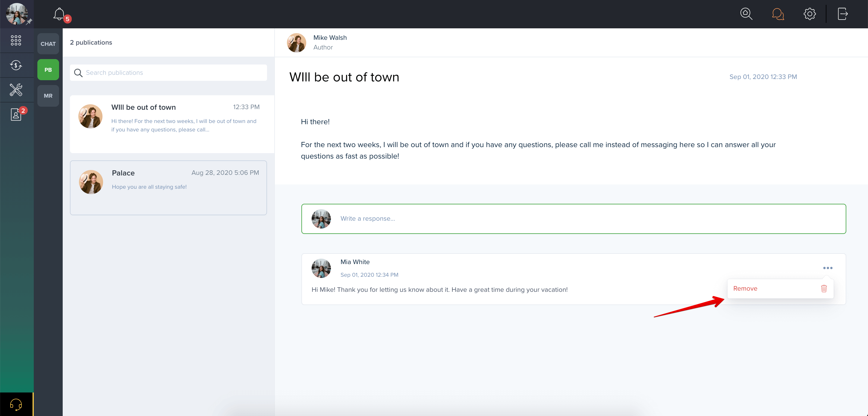The image size is (868, 416).
Task: Choose Remove from the comment menu
Action: click(780, 288)
